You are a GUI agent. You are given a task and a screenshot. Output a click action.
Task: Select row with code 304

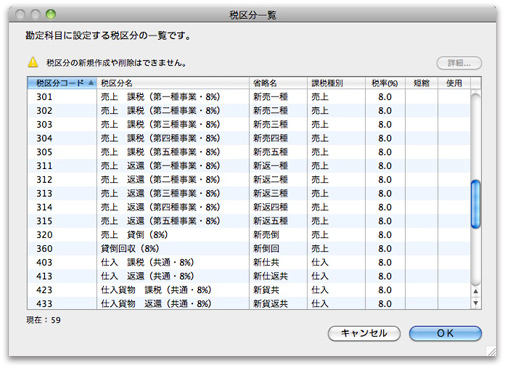pyautogui.click(x=249, y=138)
